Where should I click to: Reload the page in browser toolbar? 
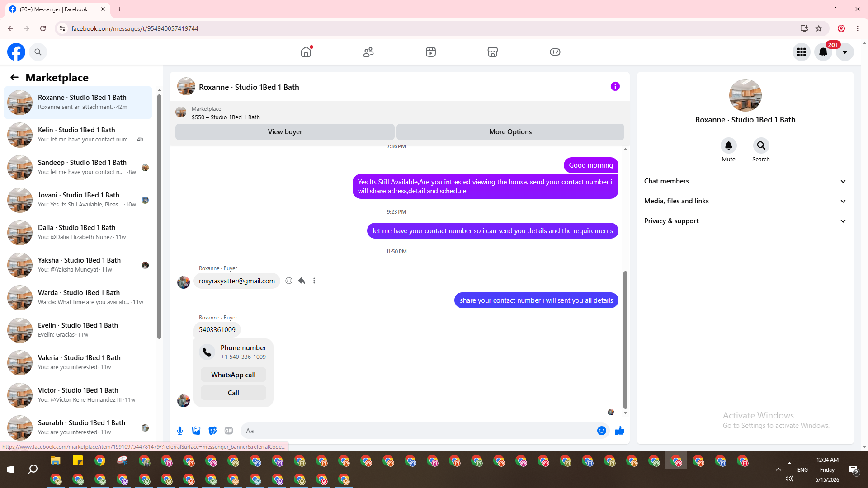tap(43, 28)
